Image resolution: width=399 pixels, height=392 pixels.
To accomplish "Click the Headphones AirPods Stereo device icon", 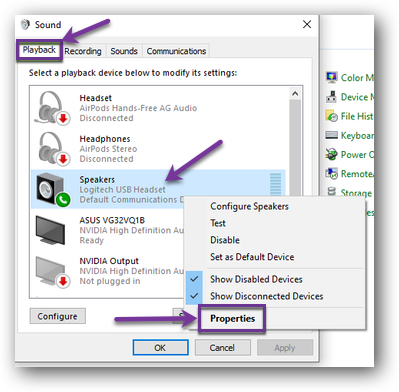I will (x=52, y=149).
